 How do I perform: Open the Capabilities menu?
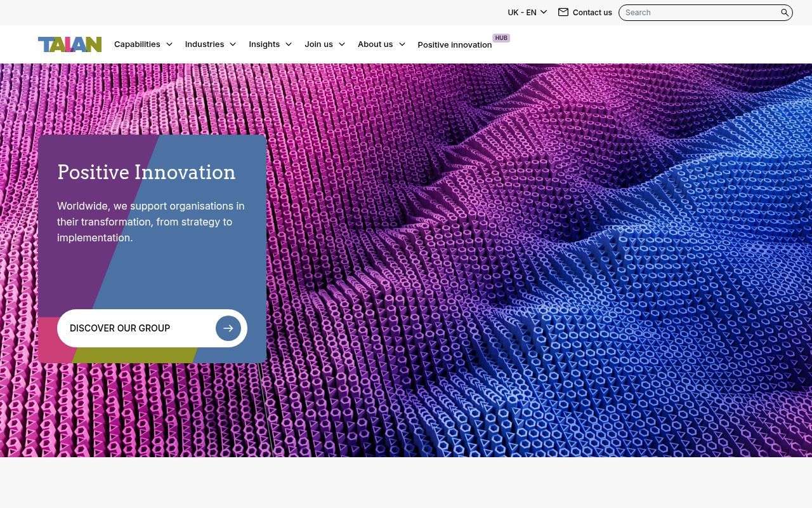(x=137, y=44)
